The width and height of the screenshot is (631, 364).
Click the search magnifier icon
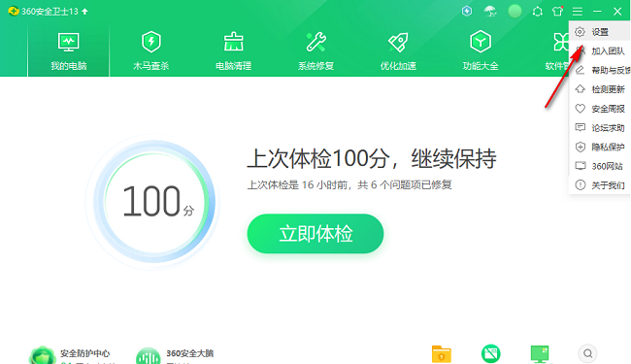(x=588, y=353)
